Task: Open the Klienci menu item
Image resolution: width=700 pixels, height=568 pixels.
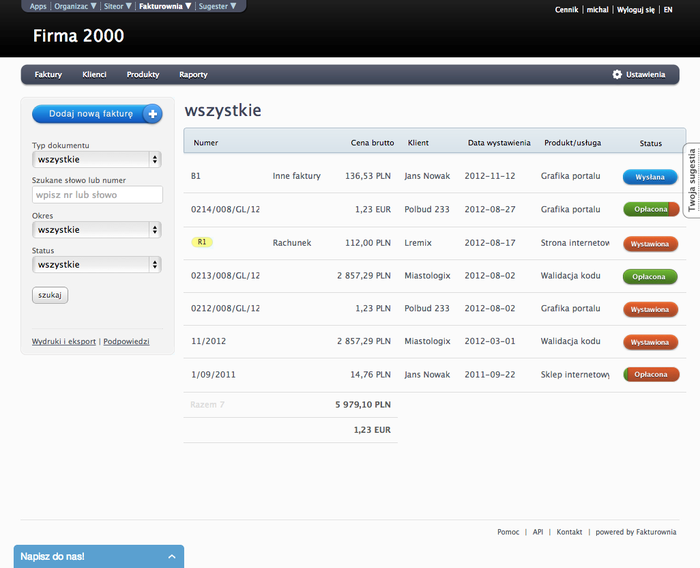Action: click(94, 75)
